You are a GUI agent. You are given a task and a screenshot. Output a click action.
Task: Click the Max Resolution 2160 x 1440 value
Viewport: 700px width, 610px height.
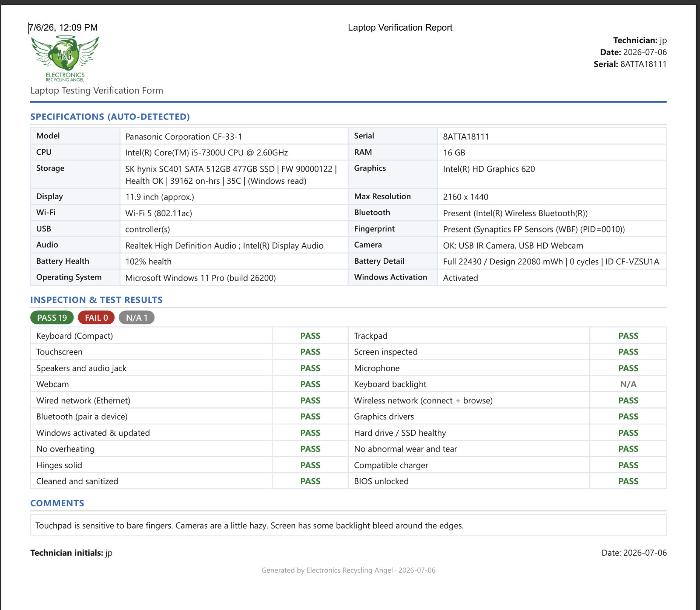click(x=465, y=197)
